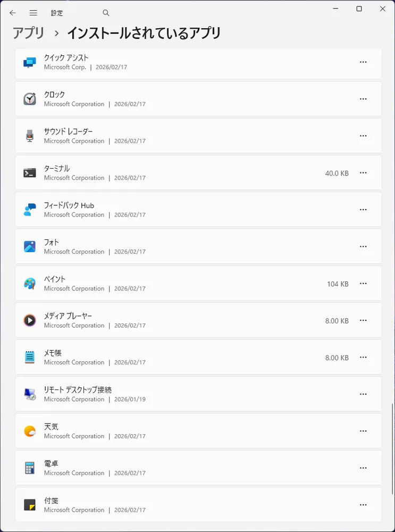395x532 pixels.
Task: Open three-dot menu for メモ帳
Action: click(363, 358)
